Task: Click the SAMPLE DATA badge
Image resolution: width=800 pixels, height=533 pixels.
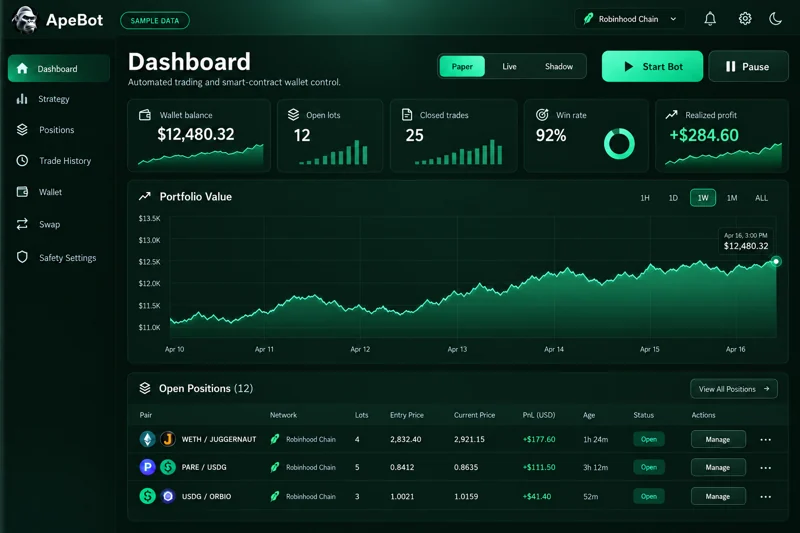Action: pos(155,20)
